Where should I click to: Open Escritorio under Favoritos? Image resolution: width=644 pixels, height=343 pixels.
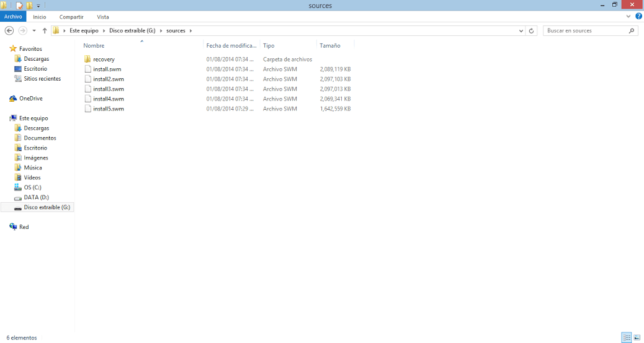(35, 69)
